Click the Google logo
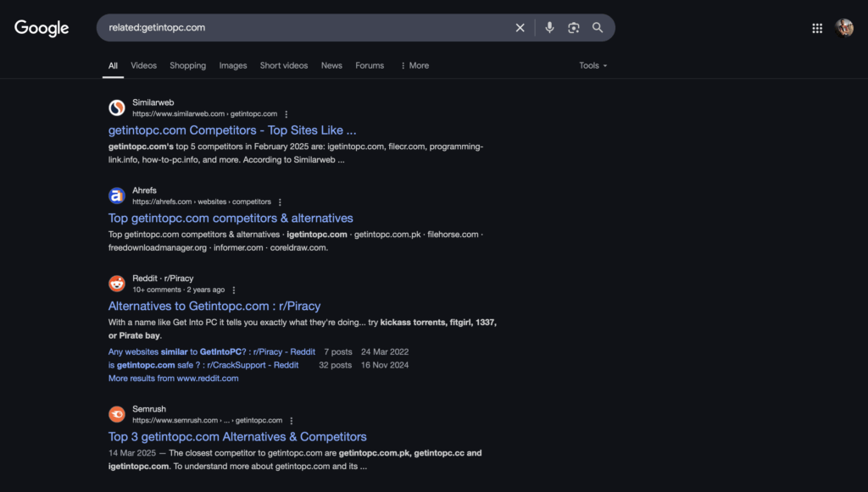 pos(42,28)
